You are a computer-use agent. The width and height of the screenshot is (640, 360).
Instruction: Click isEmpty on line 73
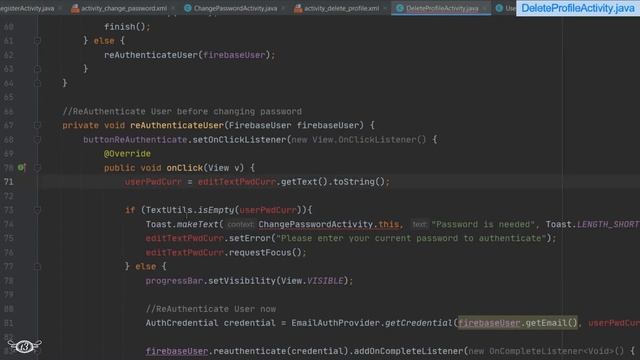[216, 210]
